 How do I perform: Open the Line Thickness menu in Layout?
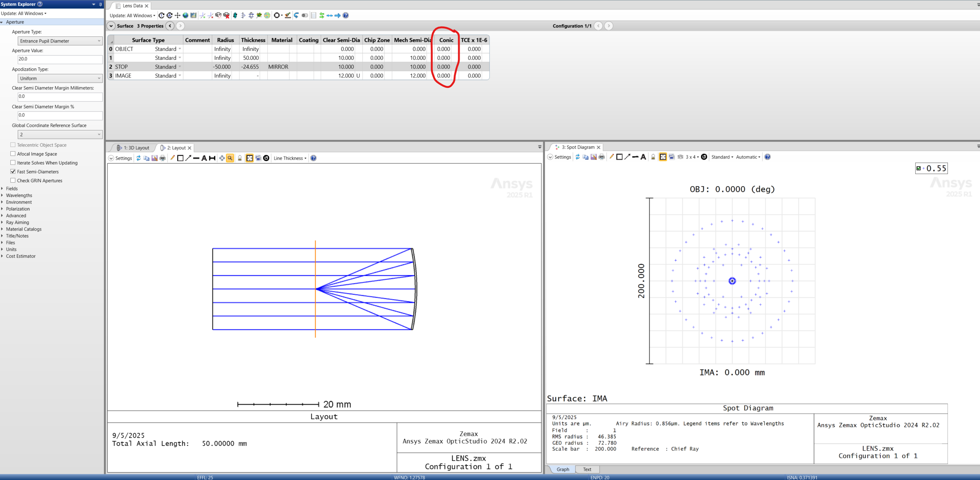(x=290, y=158)
